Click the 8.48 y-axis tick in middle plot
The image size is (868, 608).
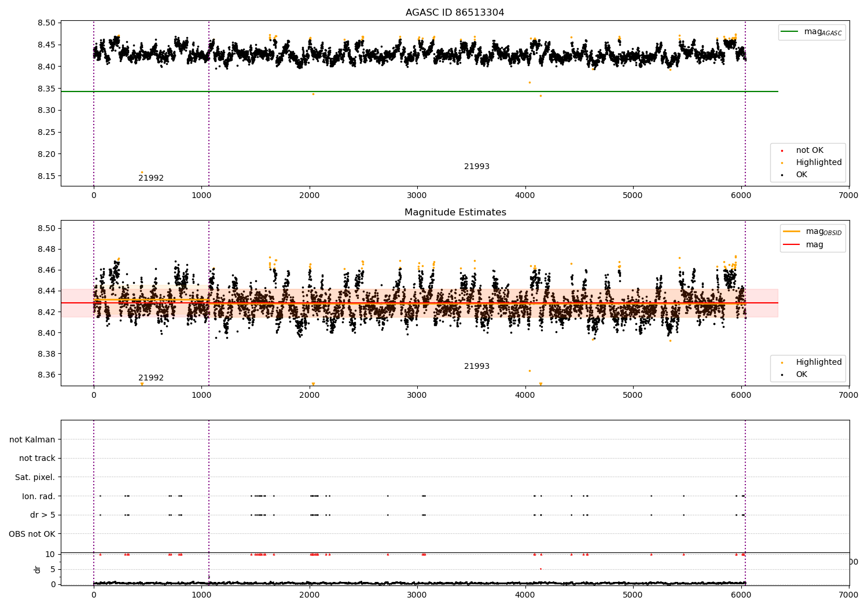click(46, 250)
